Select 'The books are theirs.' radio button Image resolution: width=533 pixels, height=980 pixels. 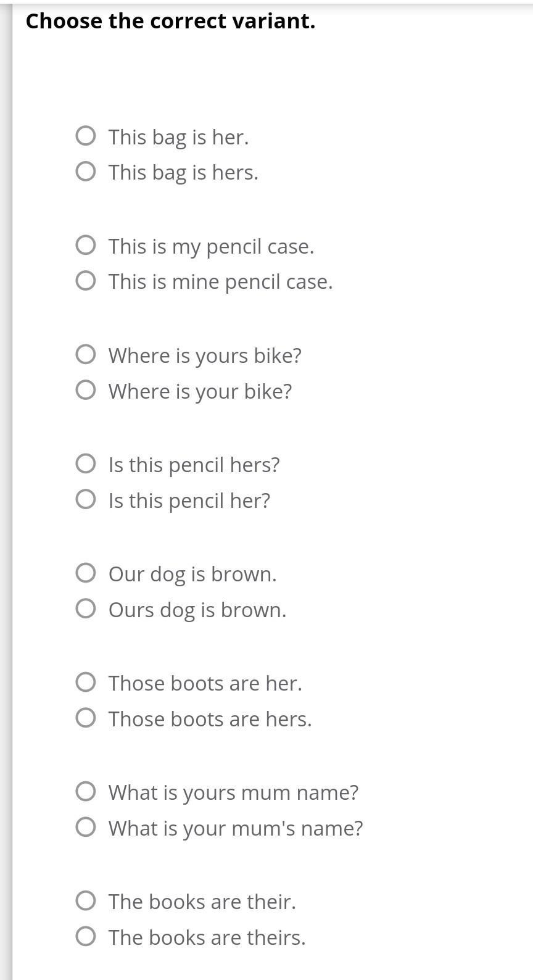[86, 936]
